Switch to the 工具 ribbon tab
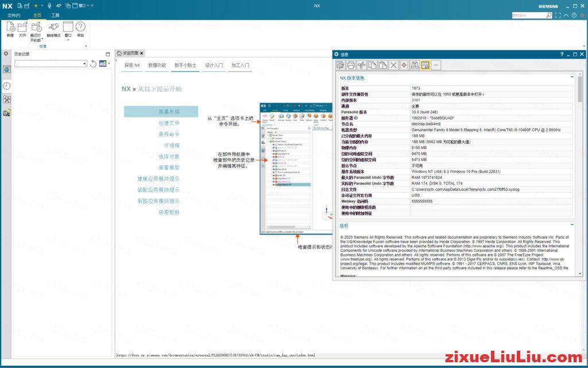The width and height of the screenshot is (588, 368). click(55, 15)
